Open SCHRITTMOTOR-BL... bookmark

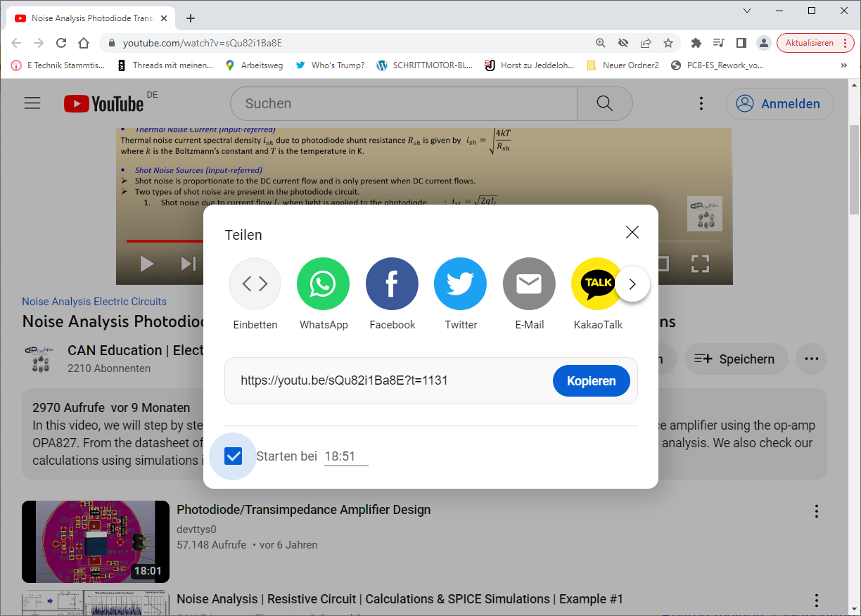(425, 65)
